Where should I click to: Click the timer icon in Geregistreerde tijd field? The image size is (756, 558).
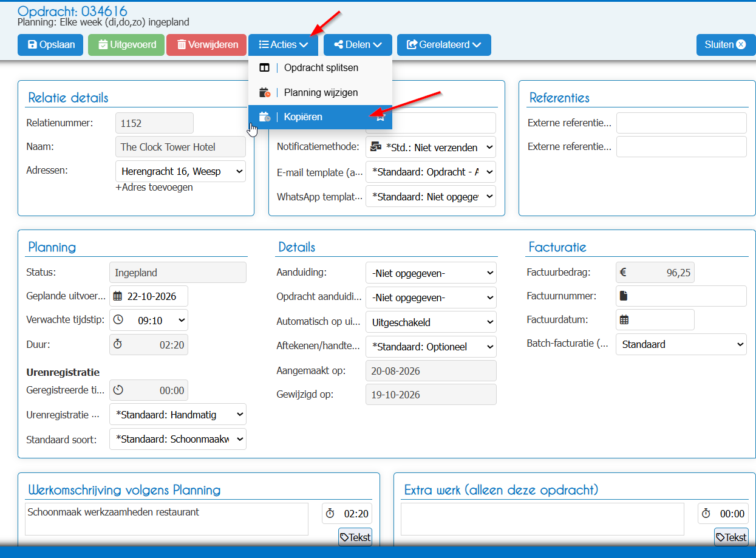(118, 390)
